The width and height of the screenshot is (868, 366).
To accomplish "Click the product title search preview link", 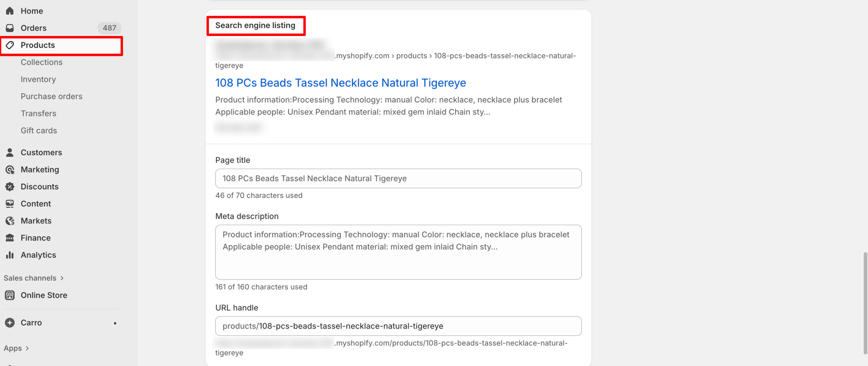I will 340,83.
